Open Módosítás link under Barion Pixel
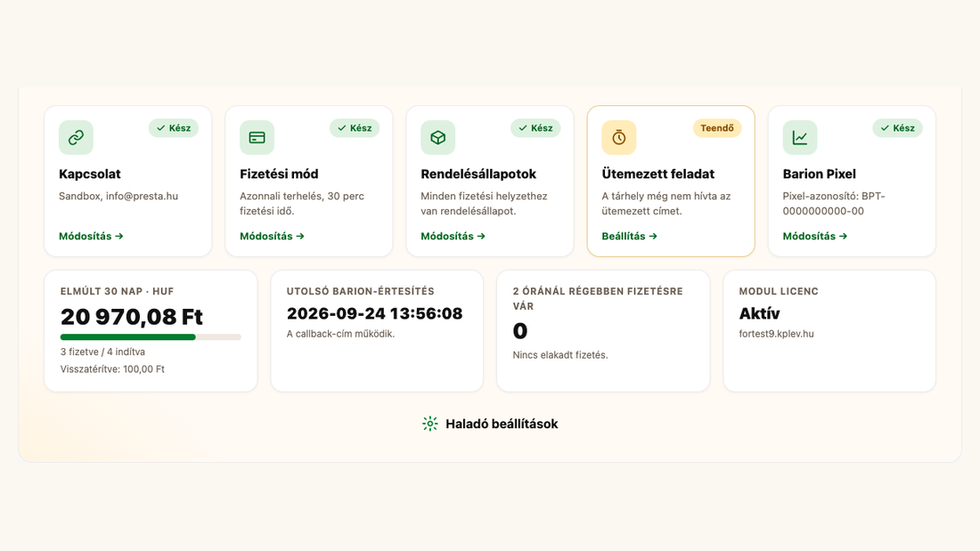This screenshot has height=551, width=980. coord(815,236)
